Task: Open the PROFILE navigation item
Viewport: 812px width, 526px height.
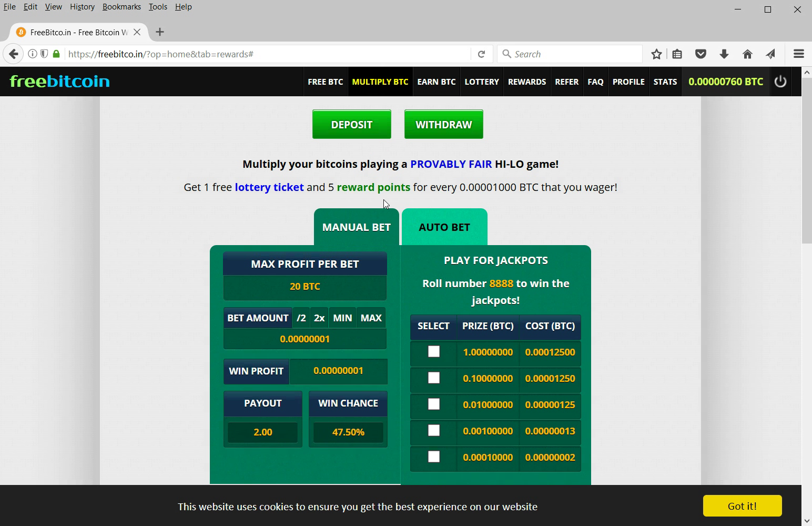Action: click(628, 82)
